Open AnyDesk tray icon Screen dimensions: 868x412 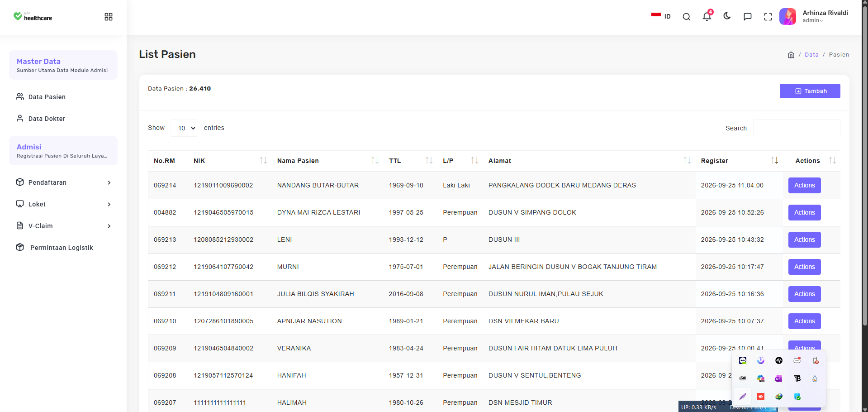(761, 397)
